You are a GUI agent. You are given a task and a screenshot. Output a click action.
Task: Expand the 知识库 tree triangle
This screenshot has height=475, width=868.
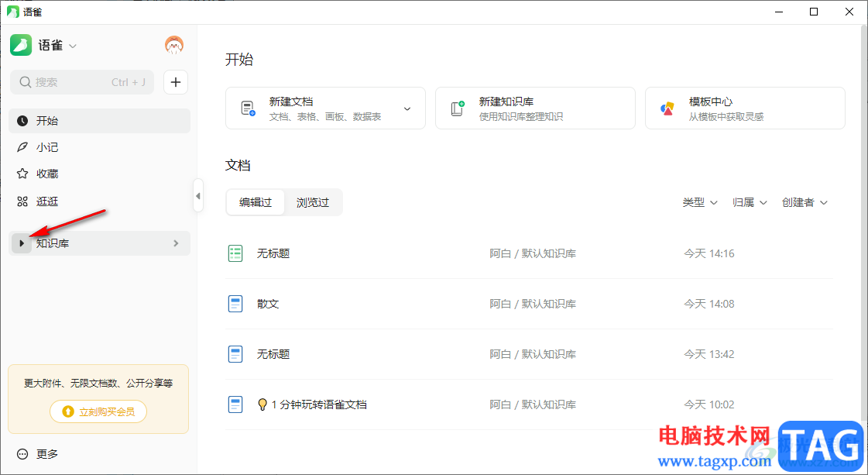click(x=22, y=243)
